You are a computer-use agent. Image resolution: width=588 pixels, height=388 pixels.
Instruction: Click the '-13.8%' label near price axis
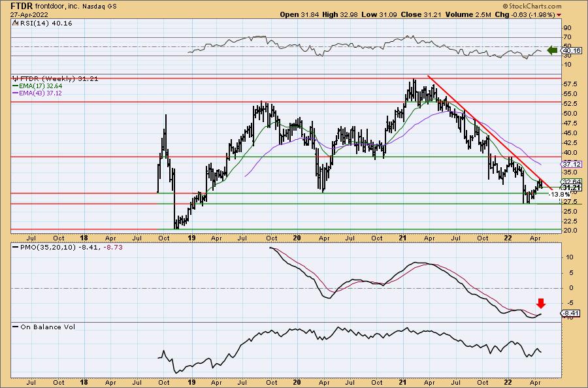point(559,195)
